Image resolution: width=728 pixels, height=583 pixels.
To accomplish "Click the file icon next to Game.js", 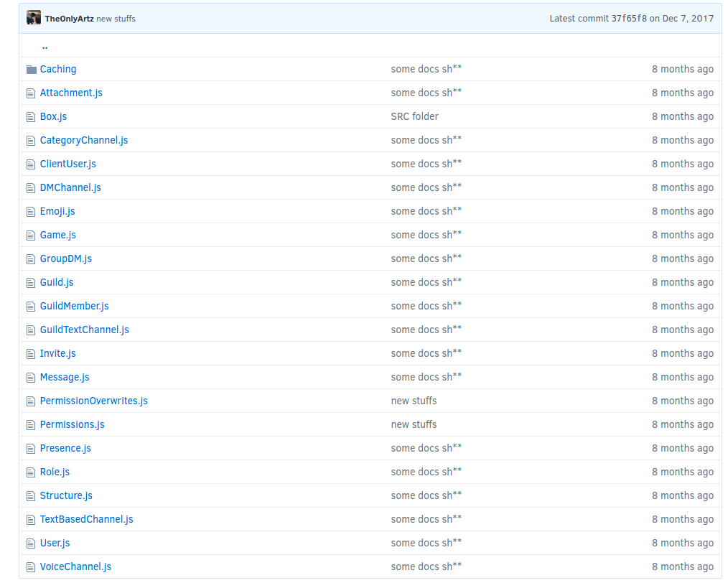I will [x=31, y=235].
